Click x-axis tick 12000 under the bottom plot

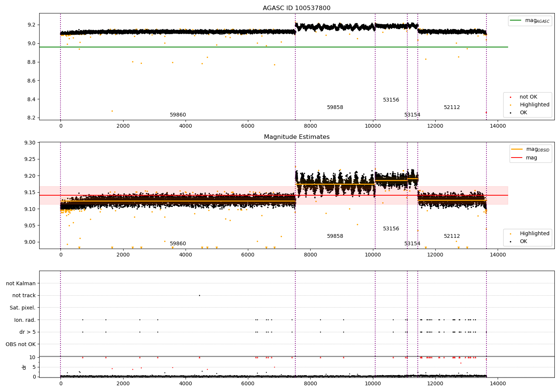click(435, 383)
